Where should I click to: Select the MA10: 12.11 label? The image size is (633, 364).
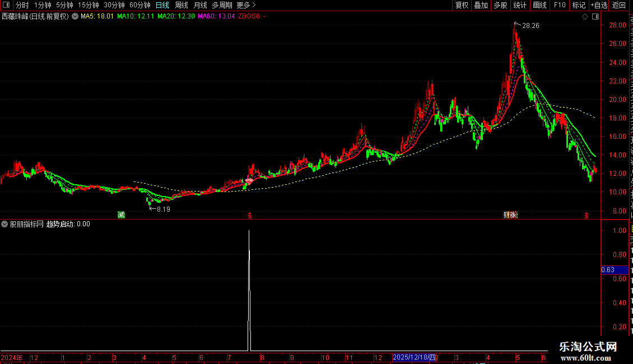pos(136,17)
